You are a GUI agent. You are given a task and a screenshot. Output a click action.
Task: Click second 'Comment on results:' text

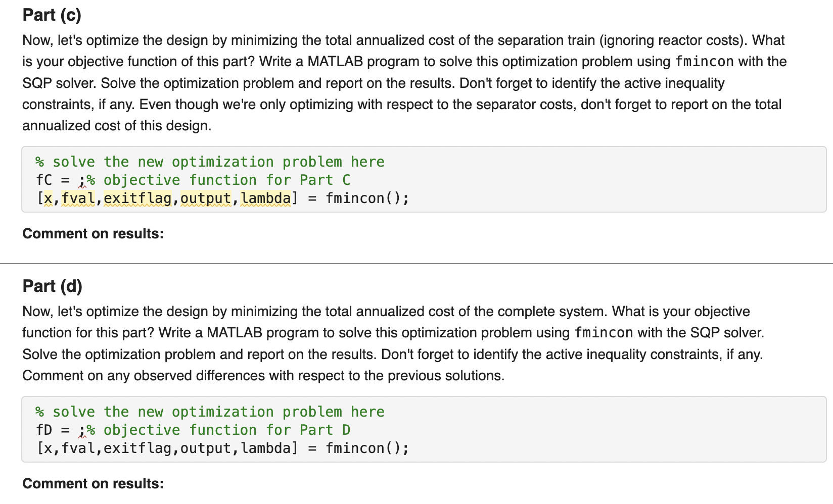(93, 484)
